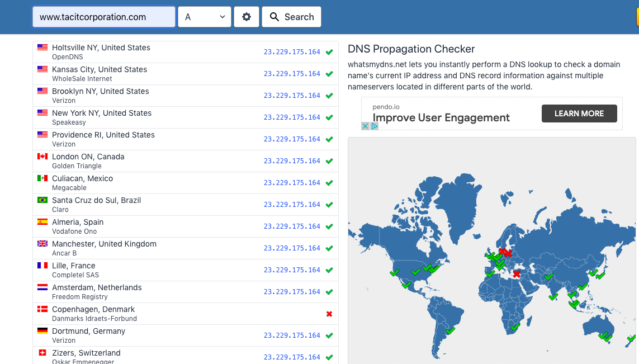Click the Search button

point(291,17)
